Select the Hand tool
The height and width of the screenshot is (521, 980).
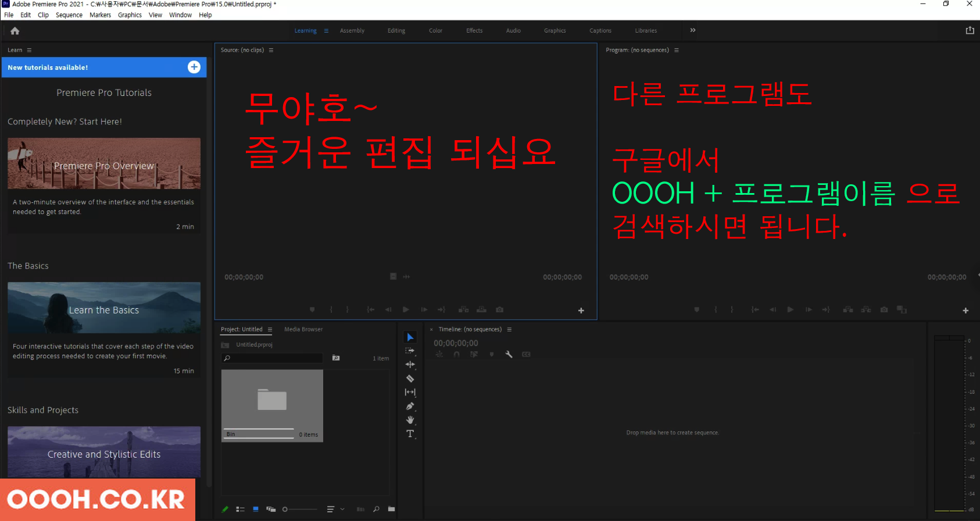tap(410, 420)
